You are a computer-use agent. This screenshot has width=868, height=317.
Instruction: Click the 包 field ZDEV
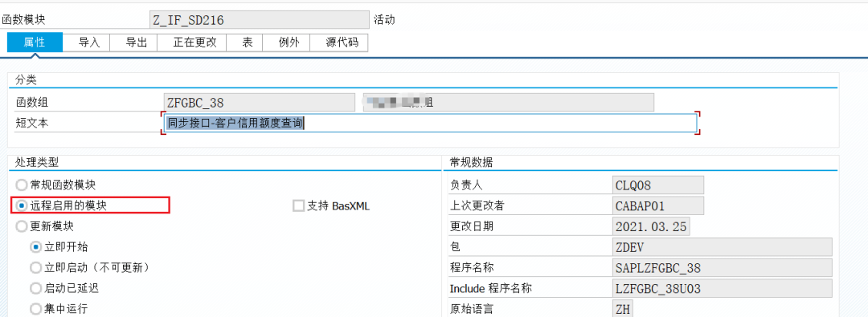(x=723, y=247)
